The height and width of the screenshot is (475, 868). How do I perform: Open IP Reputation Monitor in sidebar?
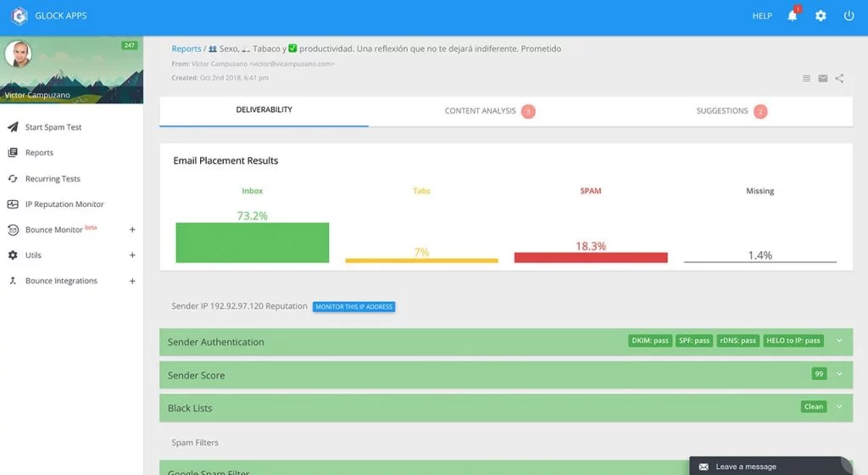pos(64,204)
